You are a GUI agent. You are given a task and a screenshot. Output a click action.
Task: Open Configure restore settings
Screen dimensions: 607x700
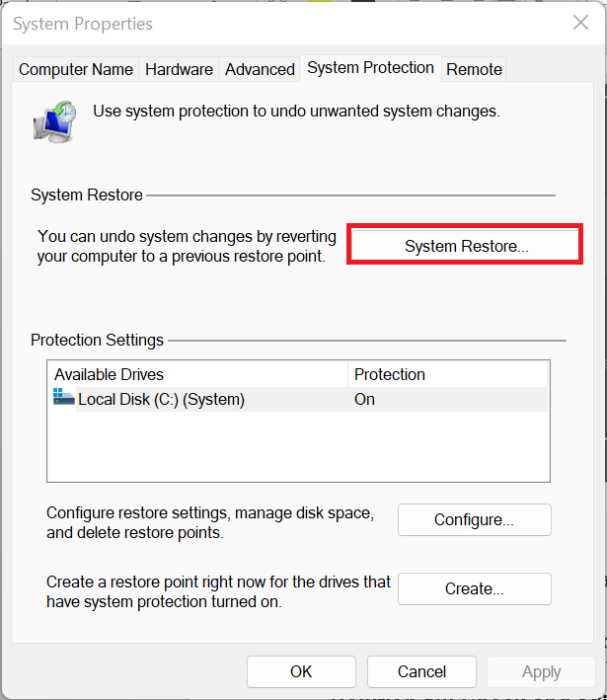point(474,519)
